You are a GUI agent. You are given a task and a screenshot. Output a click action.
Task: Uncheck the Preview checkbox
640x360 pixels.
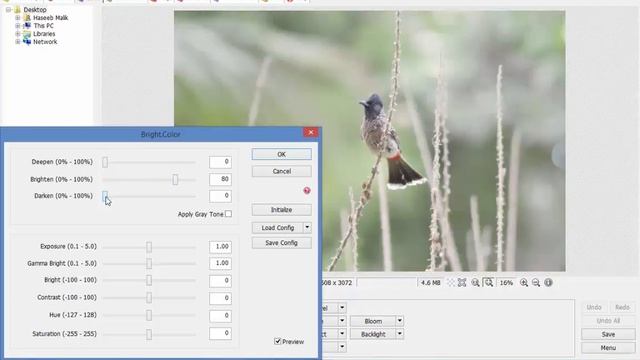[x=278, y=341]
